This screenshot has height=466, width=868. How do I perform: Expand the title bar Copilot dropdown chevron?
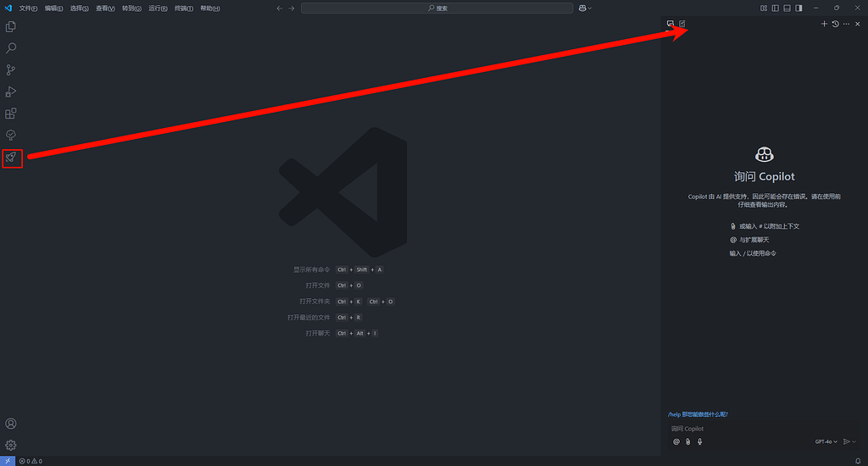point(590,8)
